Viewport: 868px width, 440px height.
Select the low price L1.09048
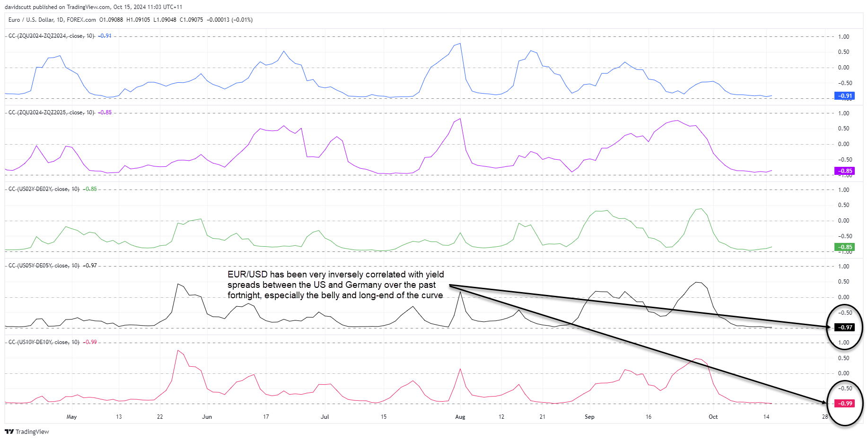165,20
